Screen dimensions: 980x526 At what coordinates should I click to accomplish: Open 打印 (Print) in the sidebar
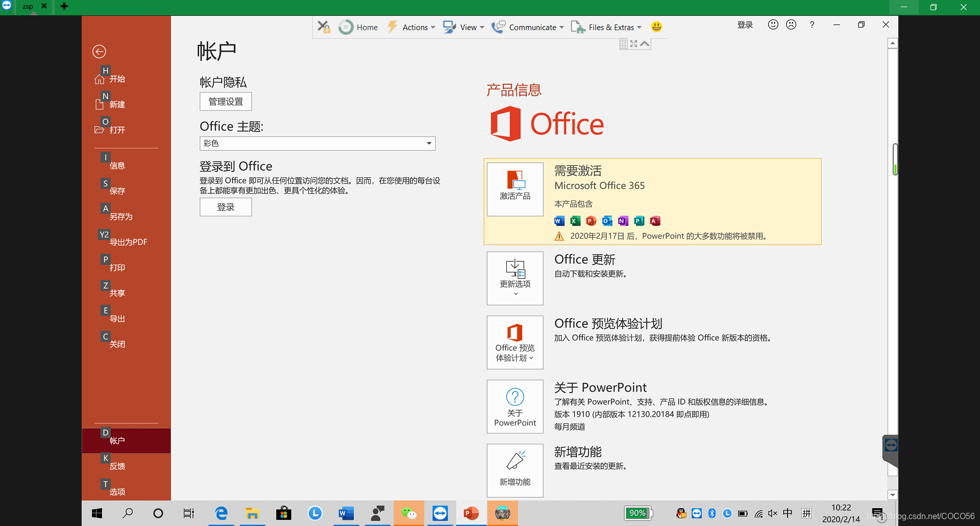click(x=117, y=268)
